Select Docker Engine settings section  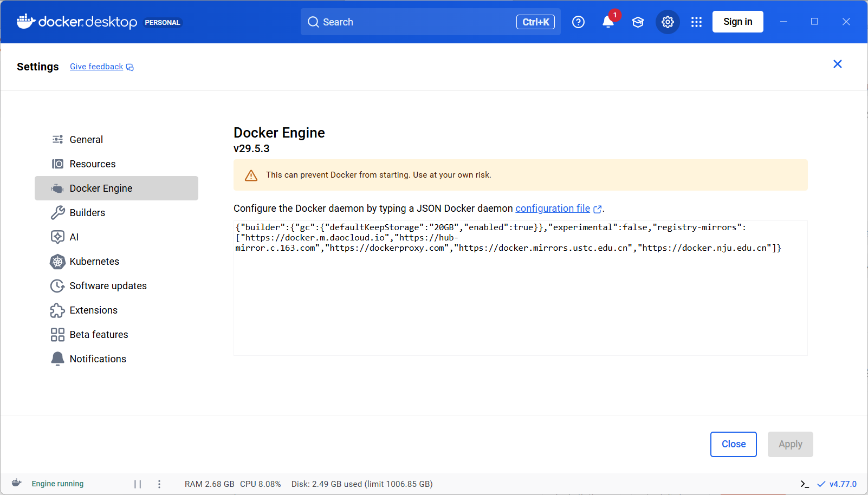tap(116, 188)
